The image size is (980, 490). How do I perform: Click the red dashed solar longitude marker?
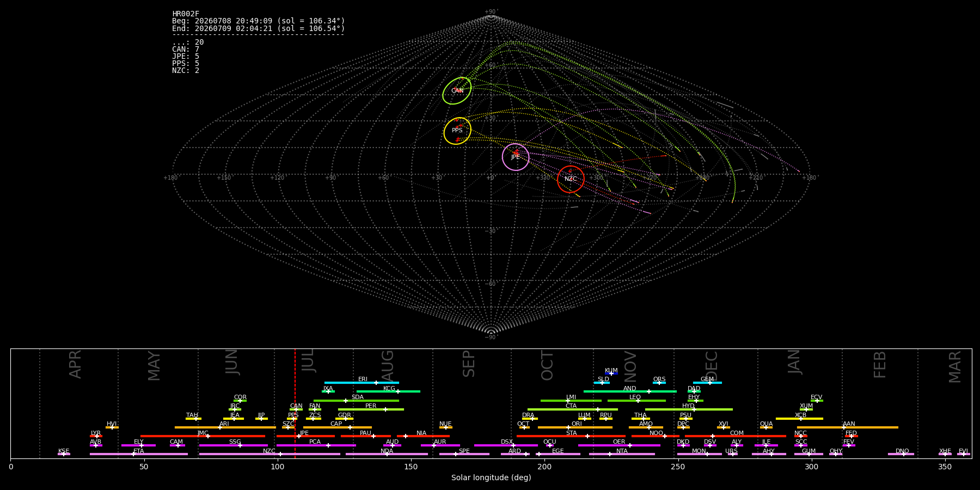click(295, 403)
